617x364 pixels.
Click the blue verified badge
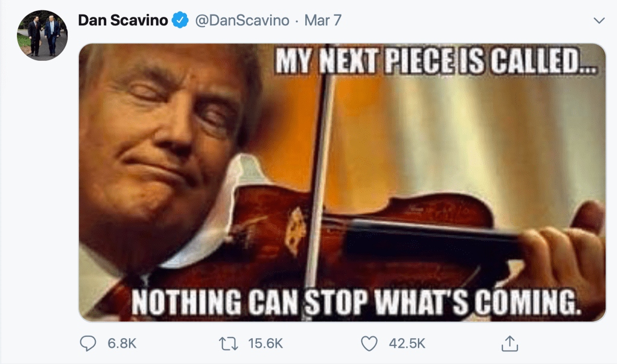click(x=180, y=20)
